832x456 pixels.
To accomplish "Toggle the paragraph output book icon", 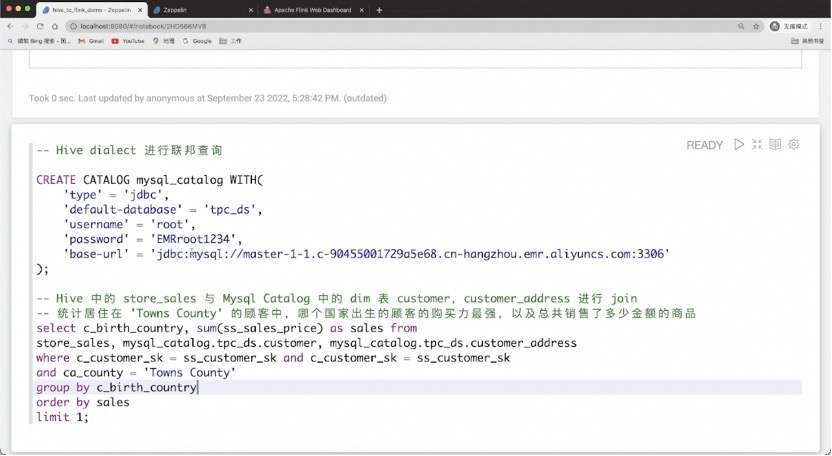I will (775, 144).
